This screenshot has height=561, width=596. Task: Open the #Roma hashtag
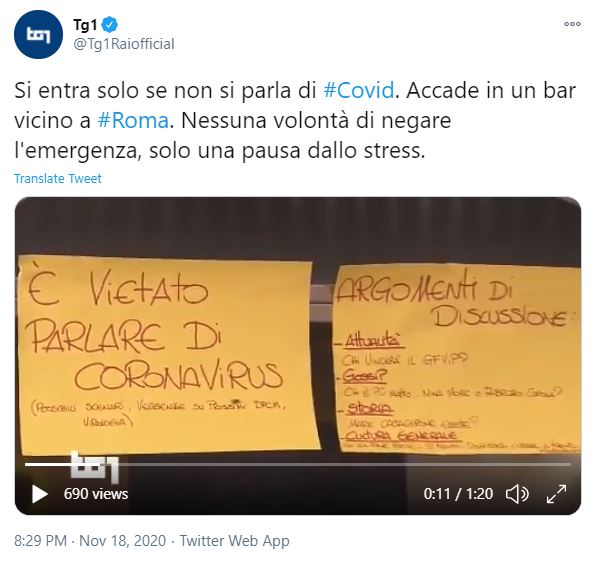[133, 121]
